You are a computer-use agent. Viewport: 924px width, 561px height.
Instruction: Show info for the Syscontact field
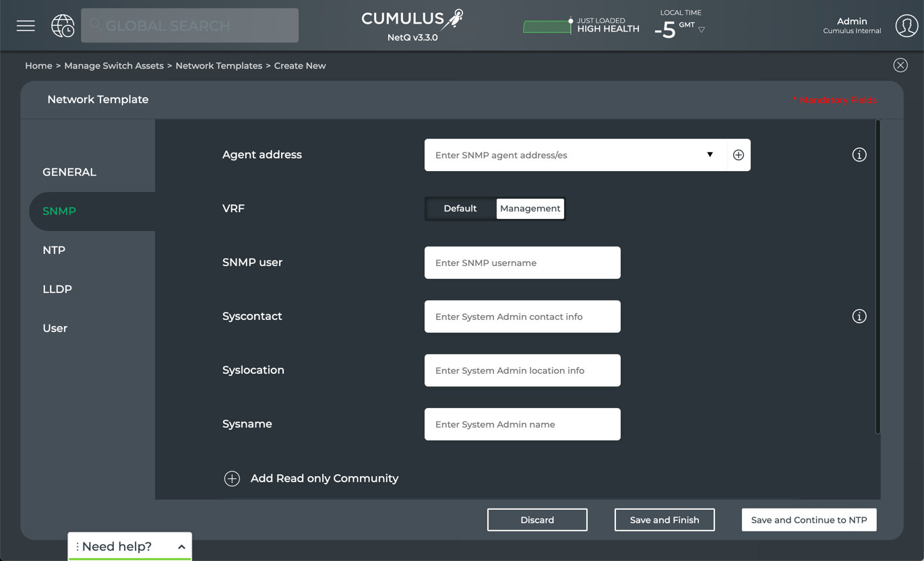click(x=859, y=317)
